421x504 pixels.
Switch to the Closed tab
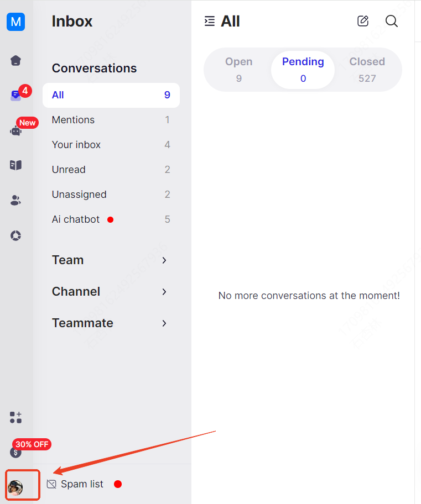coord(367,70)
